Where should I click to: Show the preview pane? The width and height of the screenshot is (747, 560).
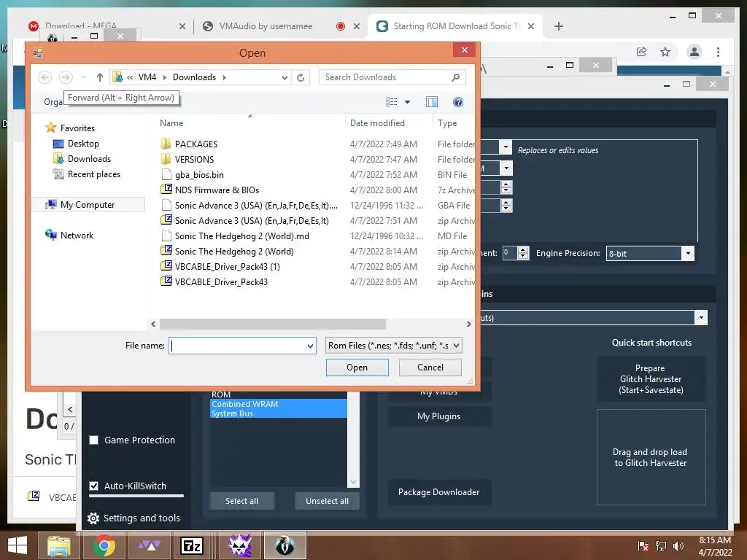tap(432, 102)
